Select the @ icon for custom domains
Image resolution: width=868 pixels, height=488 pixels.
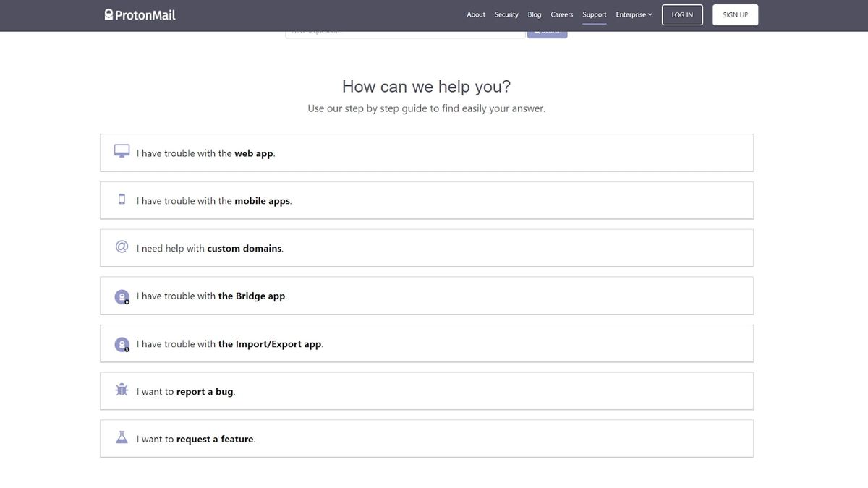[121, 246]
